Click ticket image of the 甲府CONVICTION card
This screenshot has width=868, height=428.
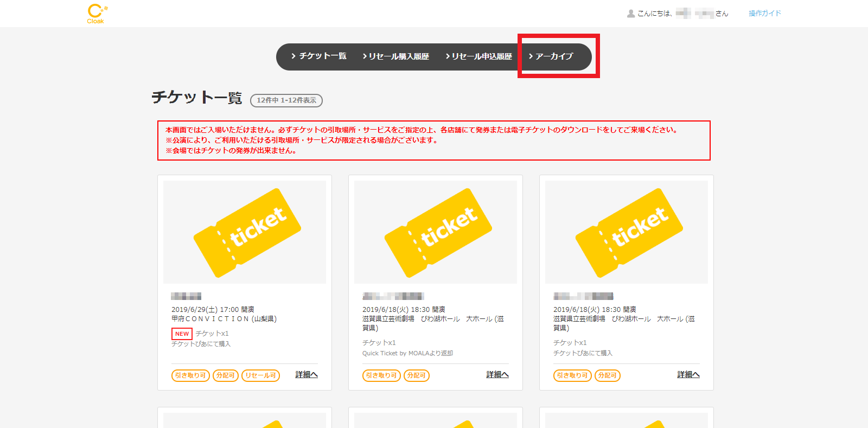point(245,232)
